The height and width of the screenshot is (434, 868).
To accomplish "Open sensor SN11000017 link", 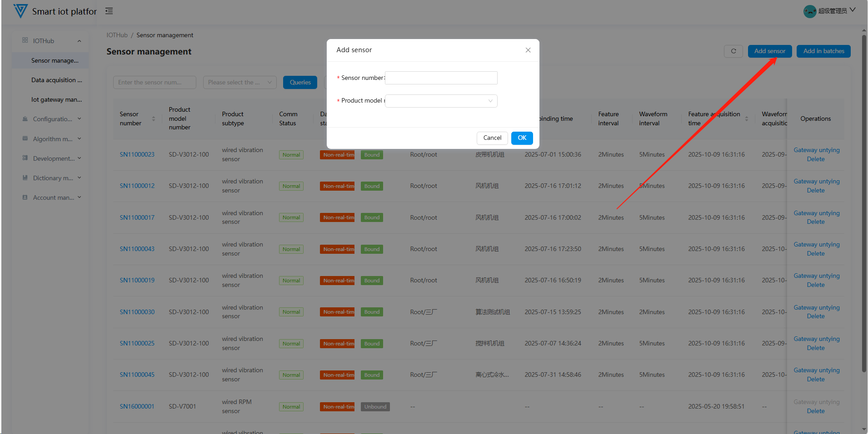I will (x=137, y=217).
